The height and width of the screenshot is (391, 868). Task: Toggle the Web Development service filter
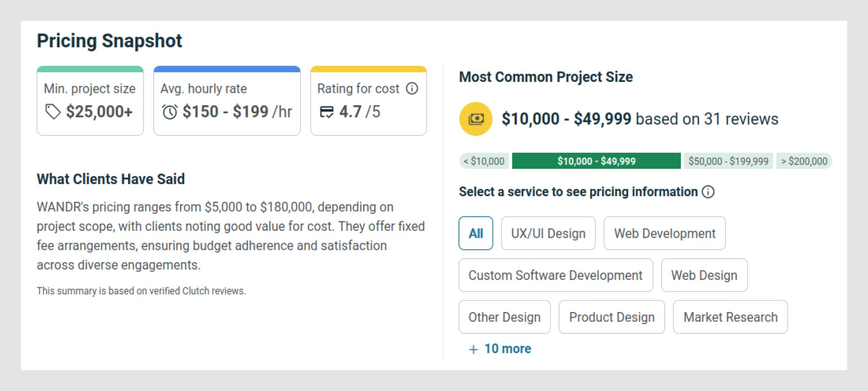coord(664,233)
